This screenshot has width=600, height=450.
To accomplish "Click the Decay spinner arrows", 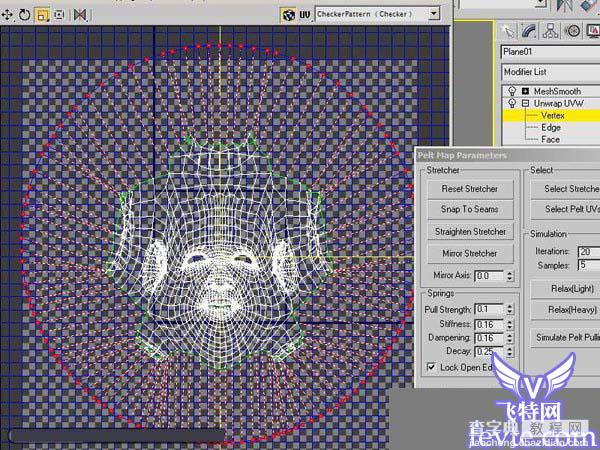I will 509,351.
